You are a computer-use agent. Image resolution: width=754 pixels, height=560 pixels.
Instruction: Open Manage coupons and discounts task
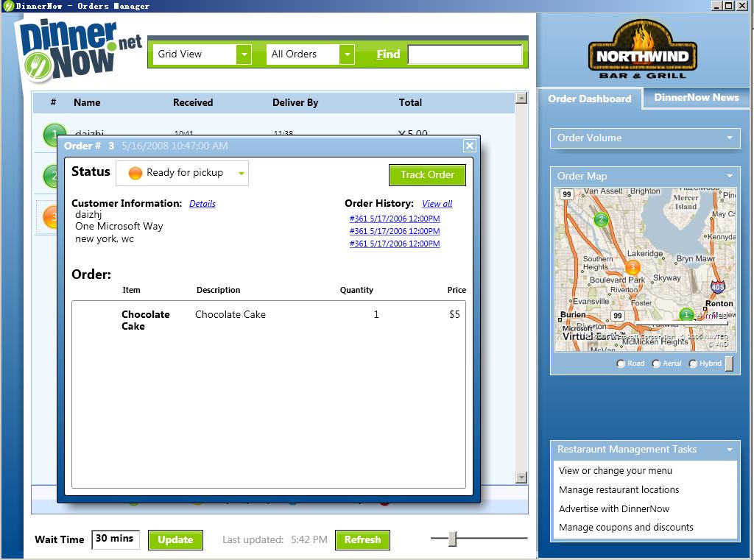point(626,528)
